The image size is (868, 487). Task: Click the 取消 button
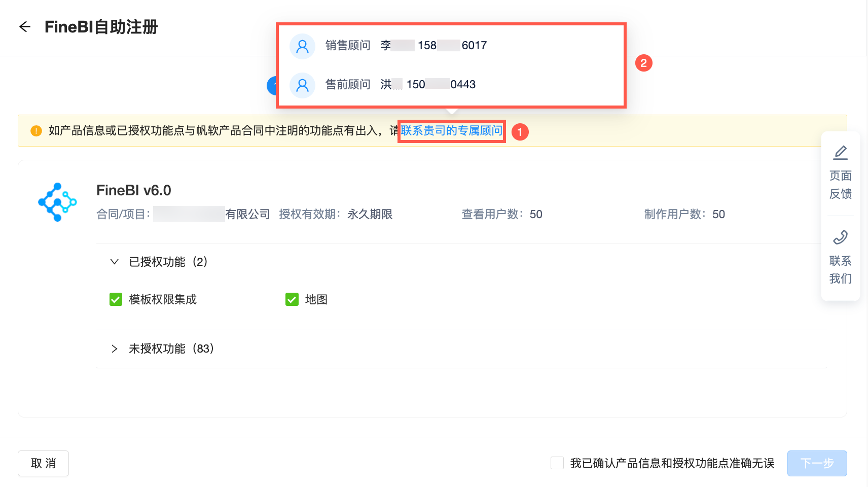(x=43, y=463)
